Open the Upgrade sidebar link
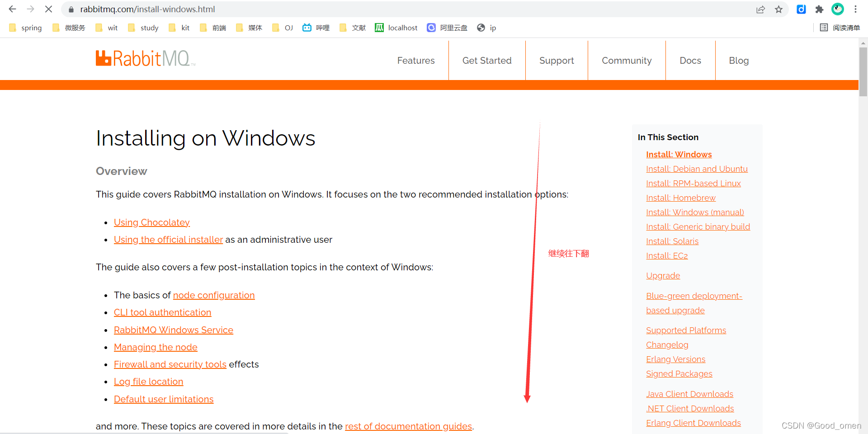Viewport: 868px width, 434px height. [x=663, y=276]
